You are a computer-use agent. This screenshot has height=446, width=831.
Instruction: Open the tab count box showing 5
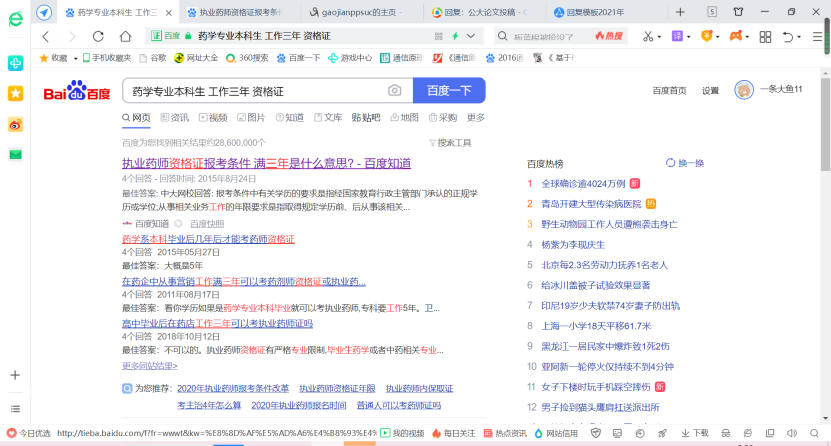click(712, 12)
